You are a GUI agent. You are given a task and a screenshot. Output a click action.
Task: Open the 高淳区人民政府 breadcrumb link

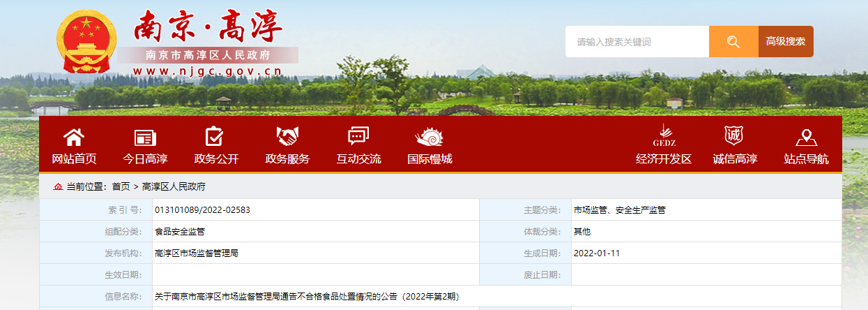click(174, 186)
